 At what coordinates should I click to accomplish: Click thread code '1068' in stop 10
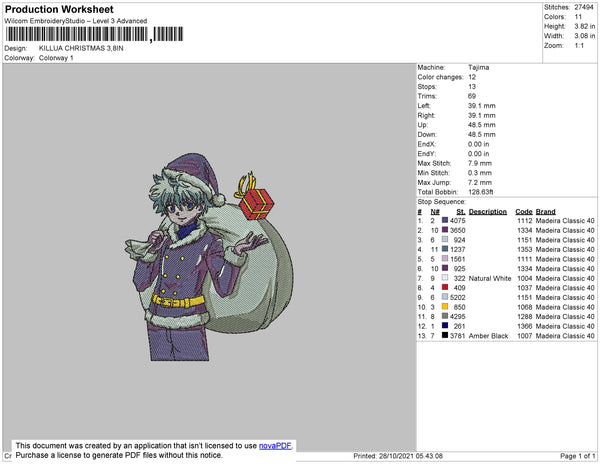(525, 307)
